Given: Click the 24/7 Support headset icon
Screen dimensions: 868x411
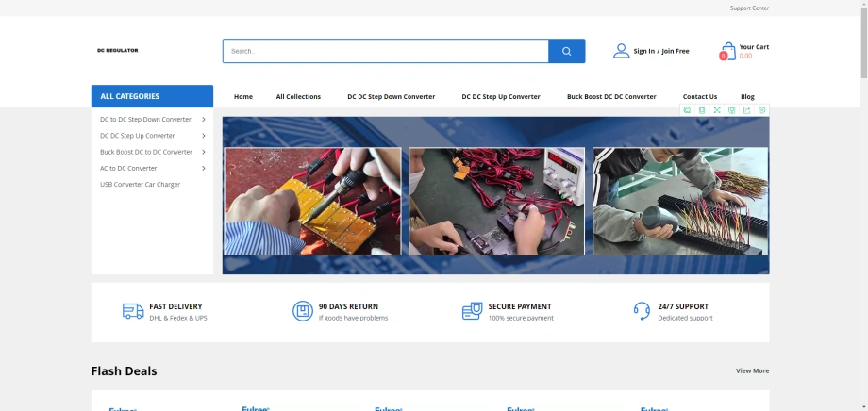Looking at the screenshot, I should tap(642, 311).
